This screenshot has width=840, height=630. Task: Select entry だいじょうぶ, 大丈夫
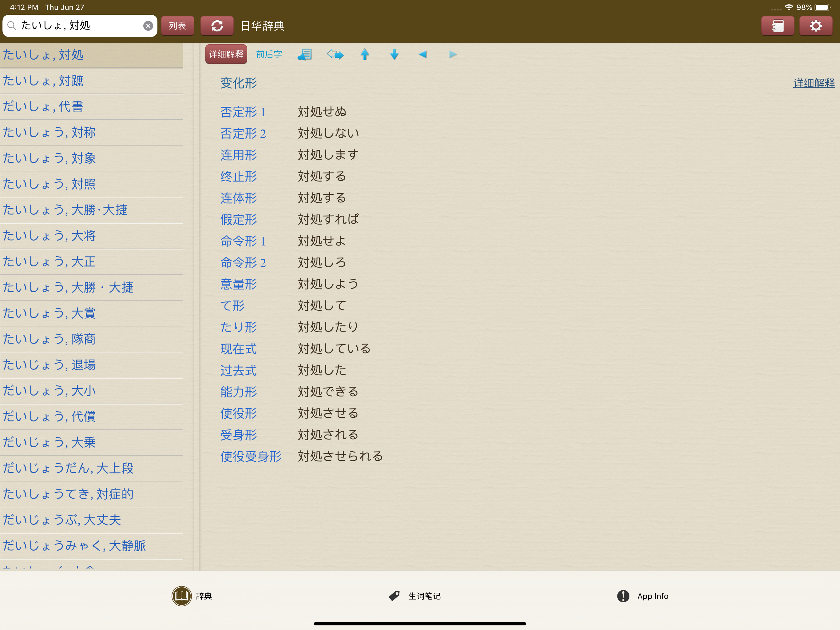point(92,520)
